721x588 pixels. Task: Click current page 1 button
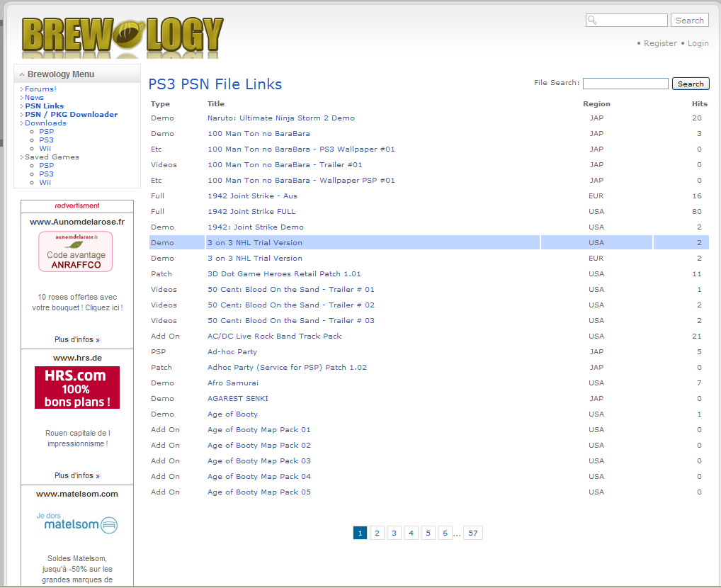360,533
